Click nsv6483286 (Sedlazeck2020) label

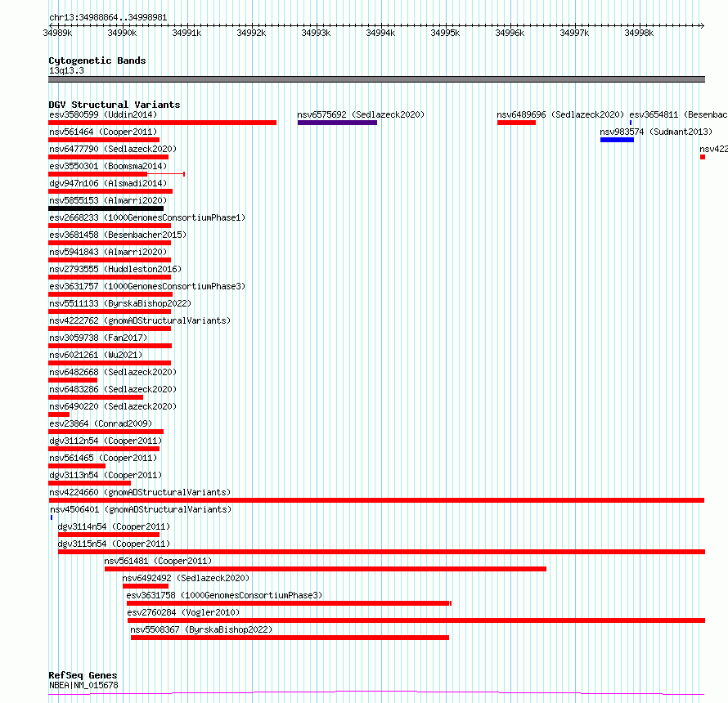click(x=113, y=389)
